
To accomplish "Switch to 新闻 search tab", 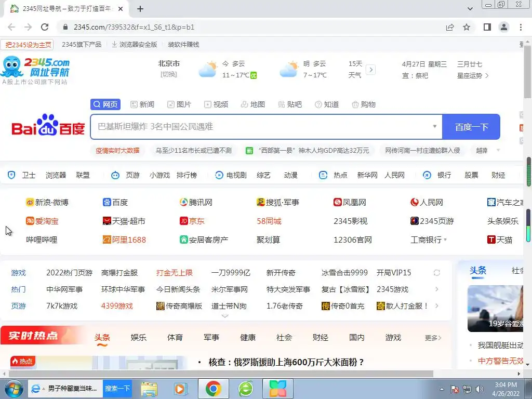I will coord(142,104).
